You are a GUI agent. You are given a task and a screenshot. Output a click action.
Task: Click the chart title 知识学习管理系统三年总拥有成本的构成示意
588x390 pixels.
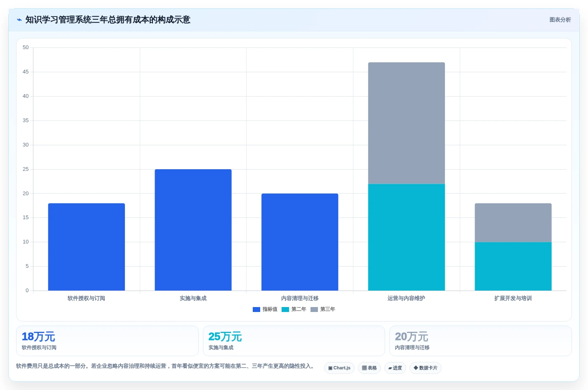[108, 20]
